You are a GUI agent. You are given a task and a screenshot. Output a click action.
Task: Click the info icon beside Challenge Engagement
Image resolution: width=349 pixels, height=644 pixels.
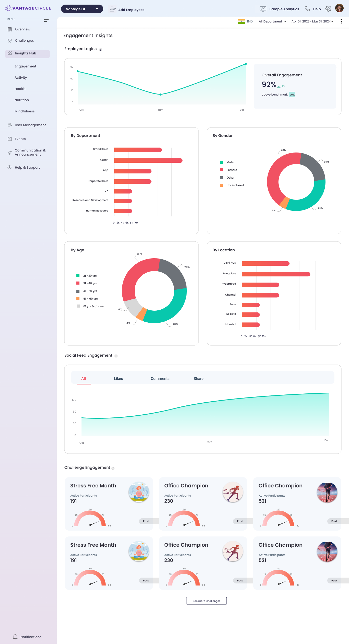(x=113, y=468)
